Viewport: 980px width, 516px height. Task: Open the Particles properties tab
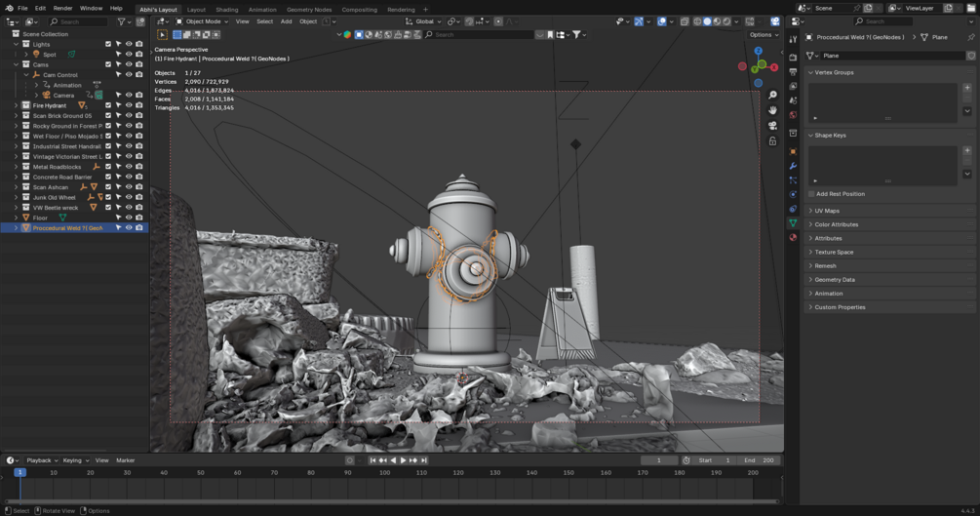pos(793,180)
